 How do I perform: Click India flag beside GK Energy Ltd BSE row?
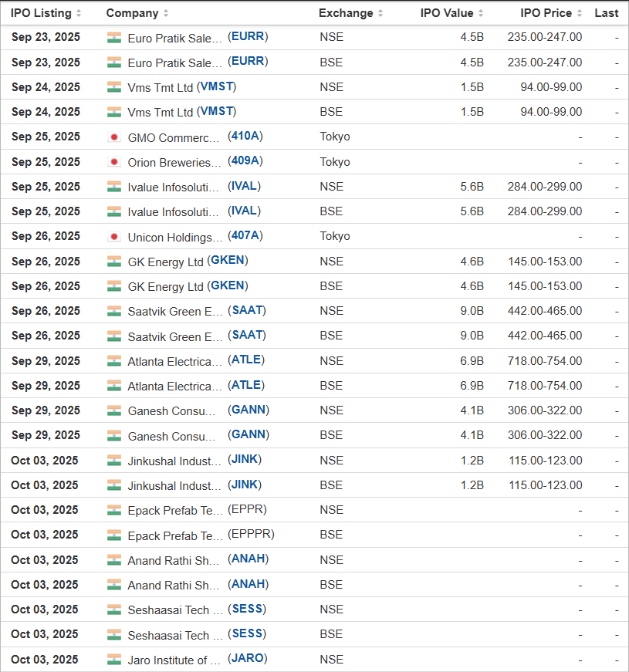tap(114, 286)
